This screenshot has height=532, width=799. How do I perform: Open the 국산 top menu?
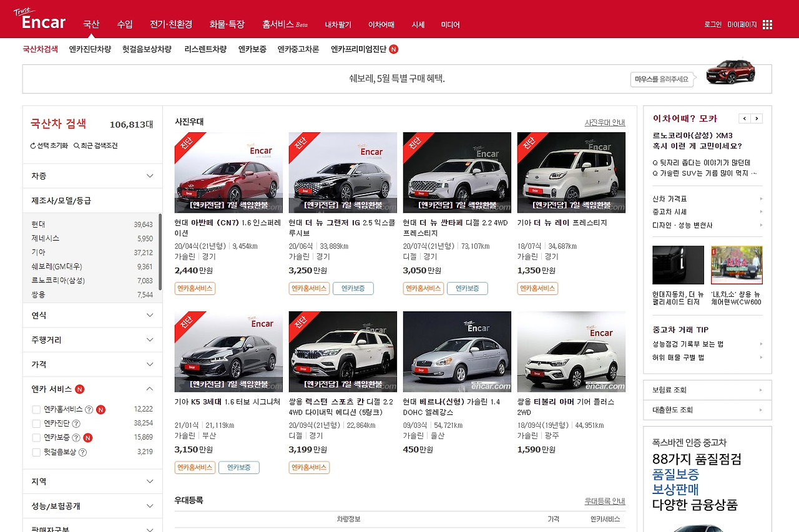click(91, 24)
